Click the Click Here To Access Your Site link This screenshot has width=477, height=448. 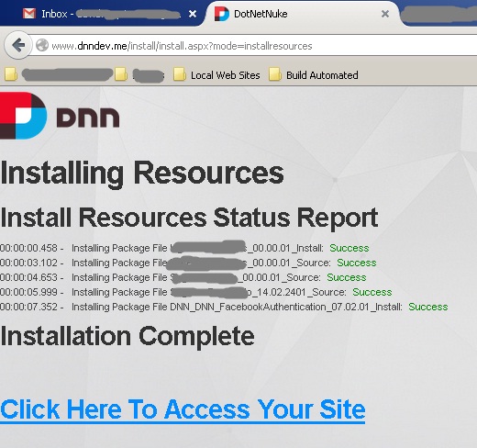click(x=183, y=410)
